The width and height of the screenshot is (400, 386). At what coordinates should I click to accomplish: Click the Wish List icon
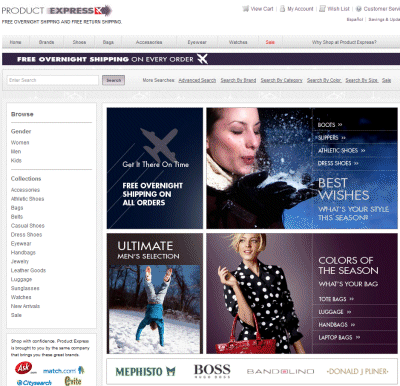(322, 9)
